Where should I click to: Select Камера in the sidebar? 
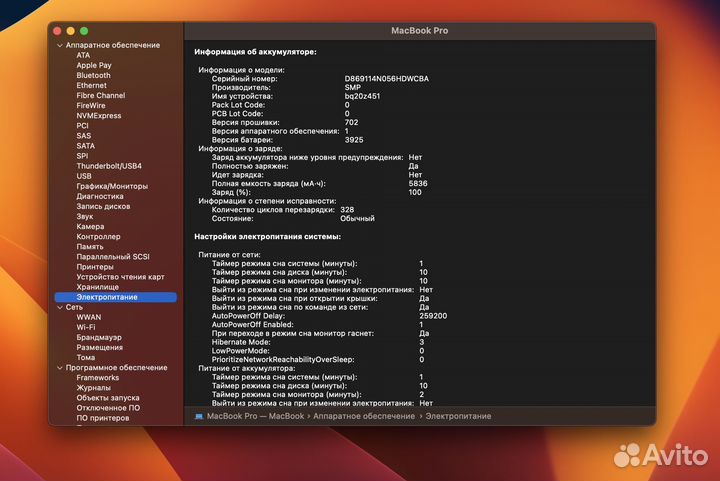[90, 227]
